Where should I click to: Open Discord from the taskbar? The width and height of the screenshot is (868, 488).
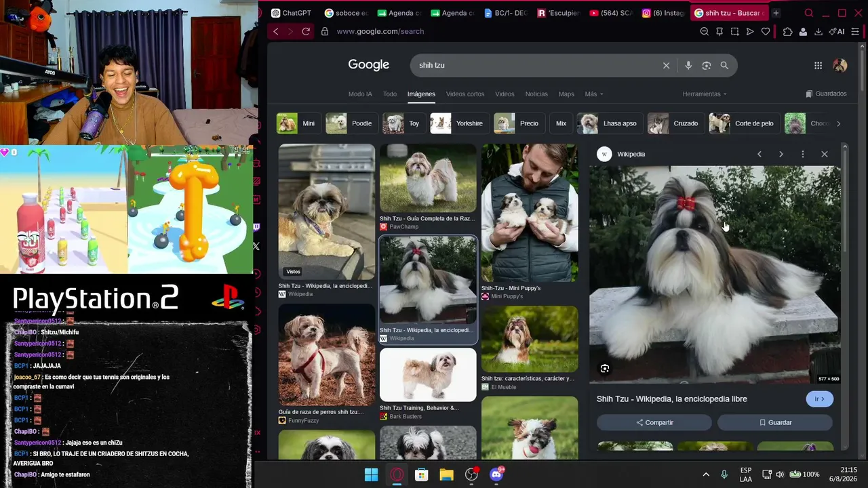496,474
